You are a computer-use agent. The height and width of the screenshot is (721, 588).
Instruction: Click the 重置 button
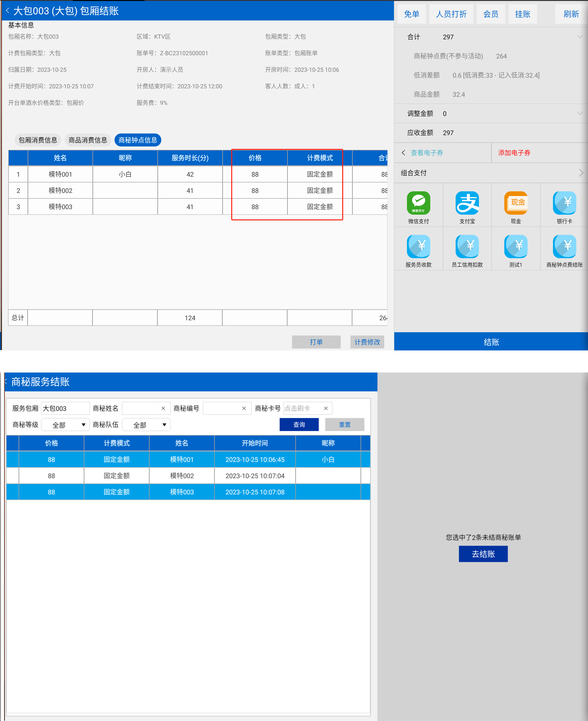pyautogui.click(x=345, y=424)
